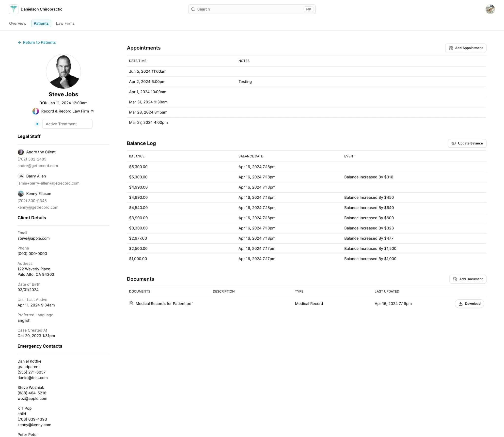Screen dimensions: 504x437
Task: Click the Update Balance button
Action: point(467,143)
